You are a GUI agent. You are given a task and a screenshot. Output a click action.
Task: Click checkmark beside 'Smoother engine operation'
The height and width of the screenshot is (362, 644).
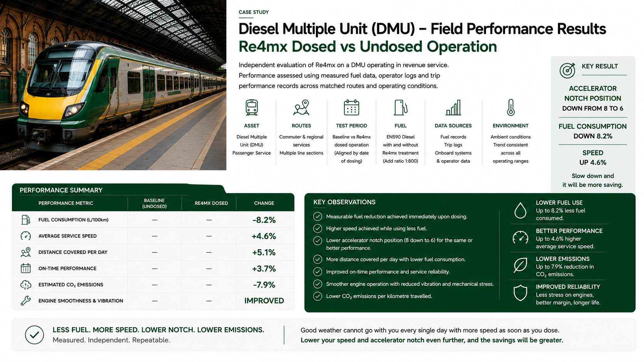pos(317,284)
